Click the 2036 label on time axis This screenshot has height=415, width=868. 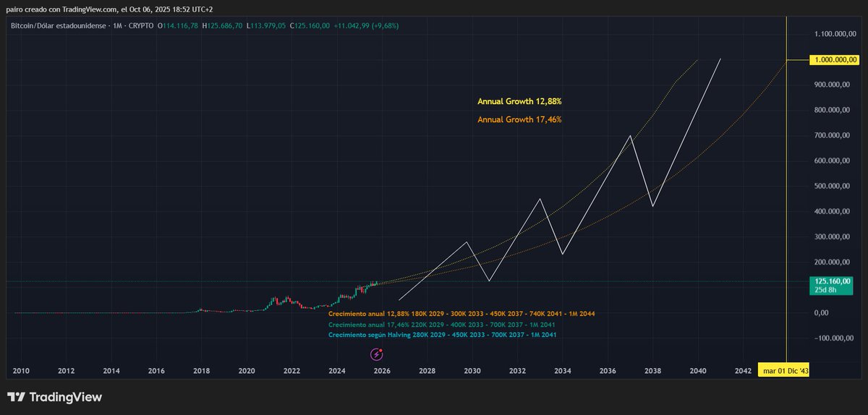coord(608,371)
